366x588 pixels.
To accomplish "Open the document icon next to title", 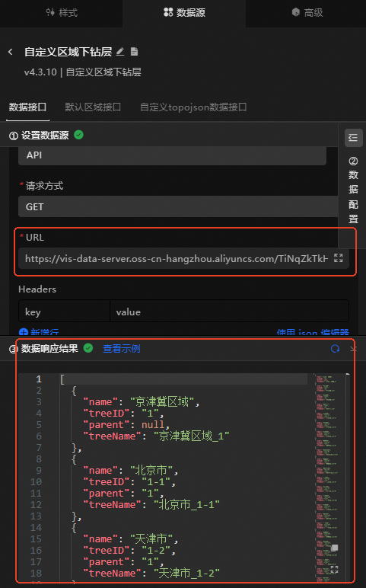I will pyautogui.click(x=134, y=52).
